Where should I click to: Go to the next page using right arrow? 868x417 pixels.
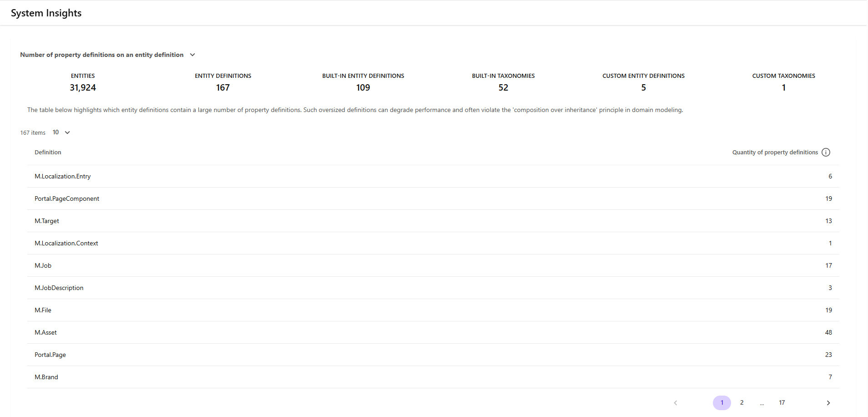click(x=828, y=403)
